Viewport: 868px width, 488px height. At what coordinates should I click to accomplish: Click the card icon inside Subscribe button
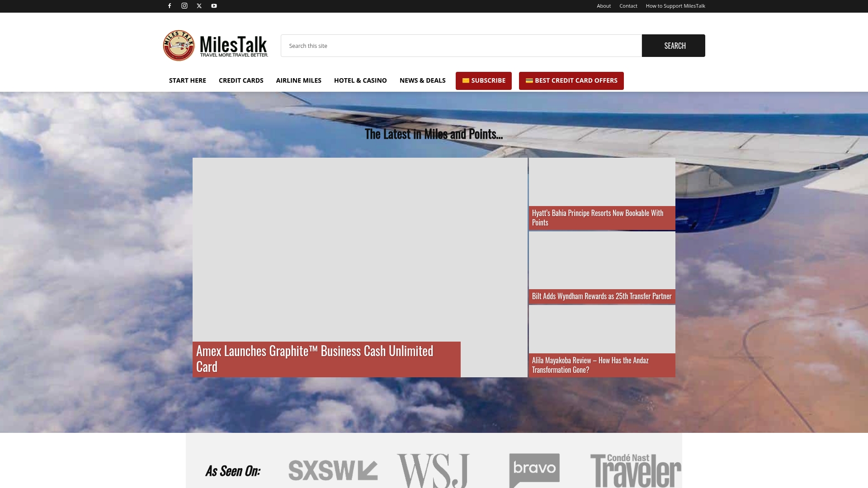click(x=466, y=80)
